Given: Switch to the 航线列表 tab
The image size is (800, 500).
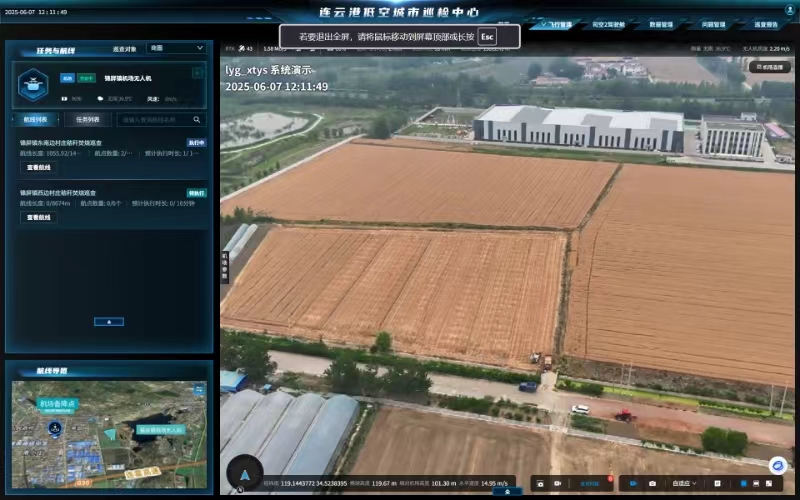Looking at the screenshot, I should [35, 120].
